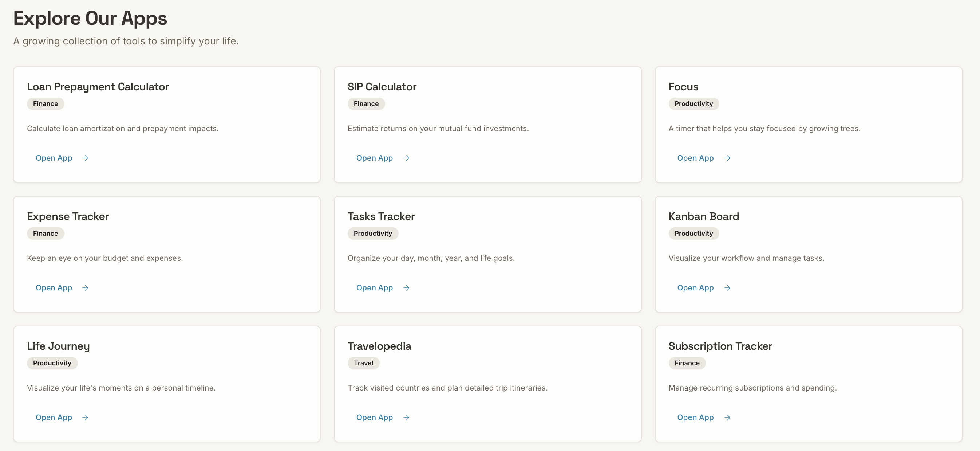Open App link for Tasks Tracker
Viewport: 980px width, 451px height.
383,288
